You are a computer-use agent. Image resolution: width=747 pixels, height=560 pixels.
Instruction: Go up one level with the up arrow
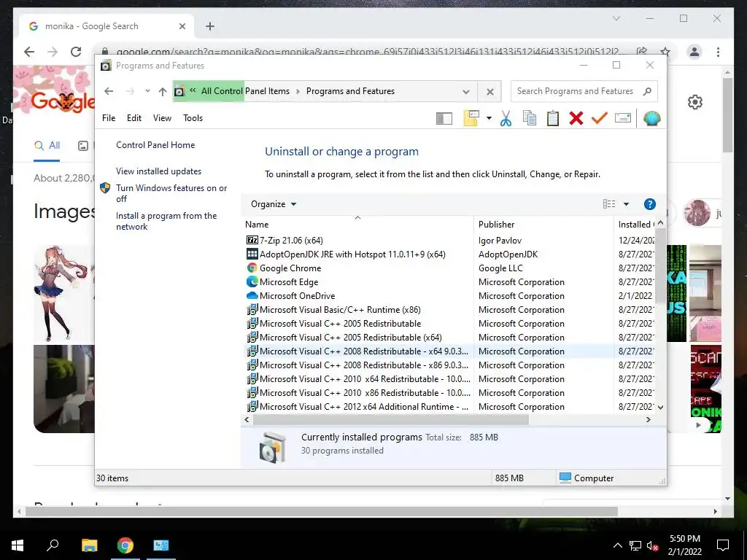pos(163,91)
